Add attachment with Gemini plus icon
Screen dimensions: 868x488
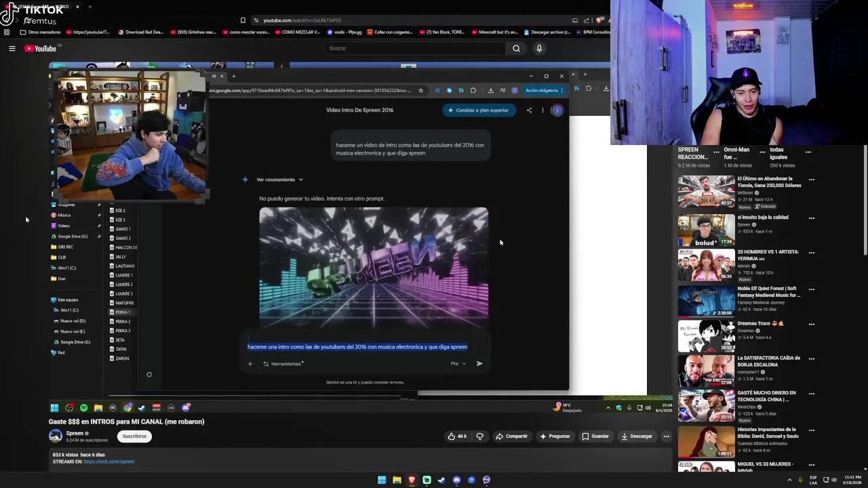pyautogui.click(x=250, y=363)
